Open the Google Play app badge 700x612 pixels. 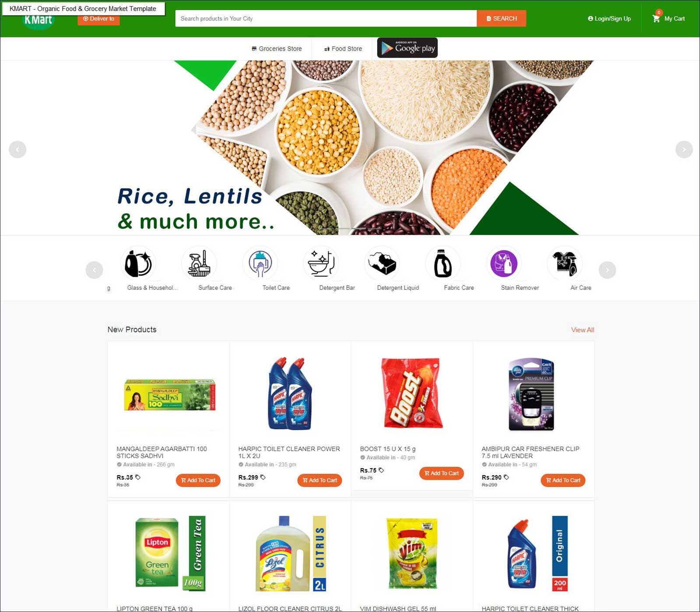click(407, 48)
